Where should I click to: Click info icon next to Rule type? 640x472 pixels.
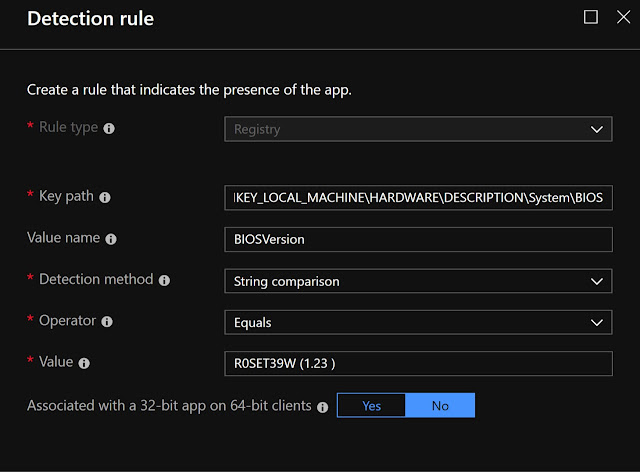(109, 129)
